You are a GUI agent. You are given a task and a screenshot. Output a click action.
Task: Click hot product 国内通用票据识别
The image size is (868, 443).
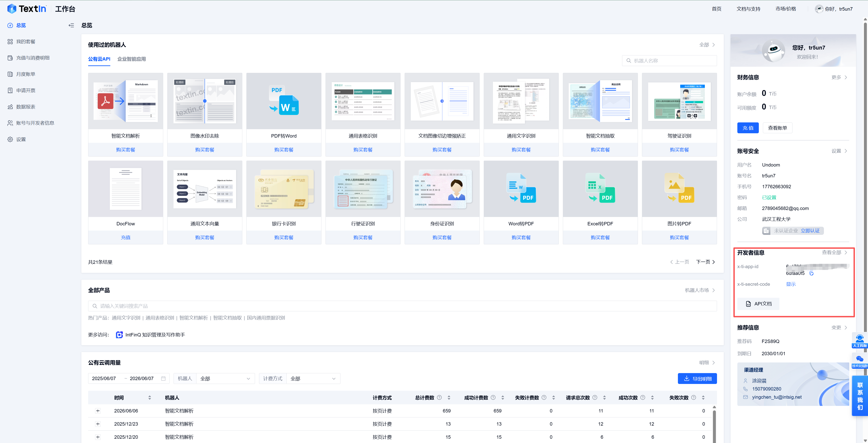pyautogui.click(x=266, y=318)
